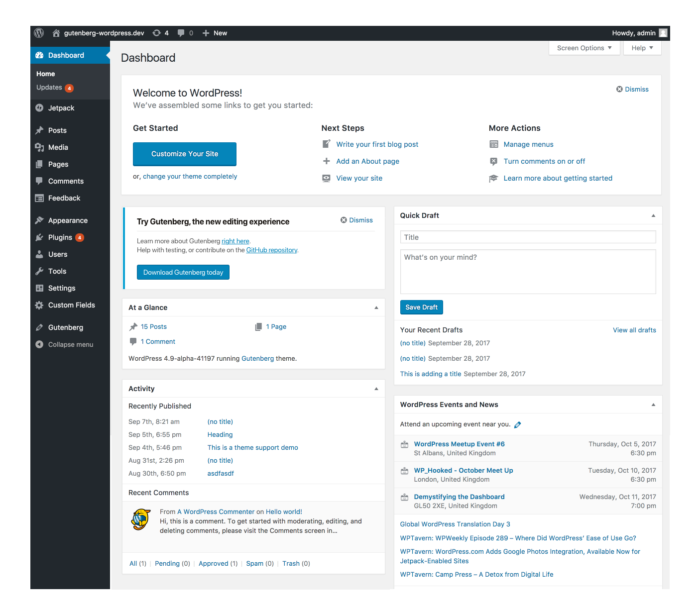Click the Tools wrench icon in sidebar
700x616 pixels.
pos(39,271)
